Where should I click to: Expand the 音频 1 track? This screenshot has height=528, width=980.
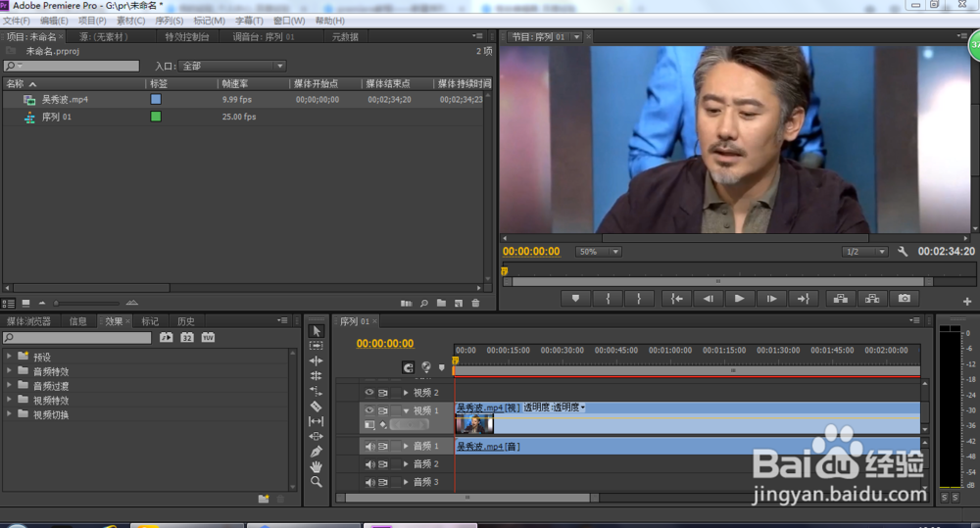pos(406,446)
